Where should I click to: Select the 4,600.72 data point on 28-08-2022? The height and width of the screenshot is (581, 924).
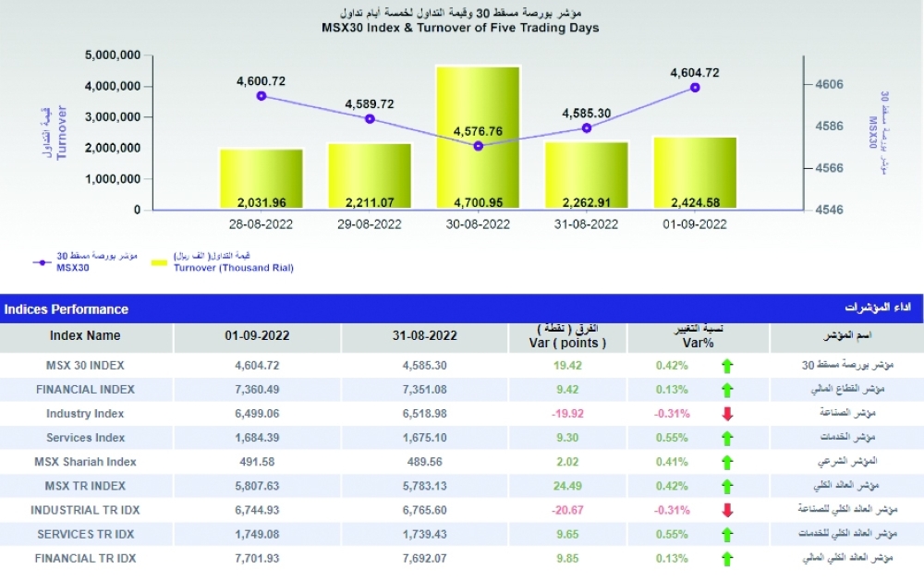[x=261, y=96]
